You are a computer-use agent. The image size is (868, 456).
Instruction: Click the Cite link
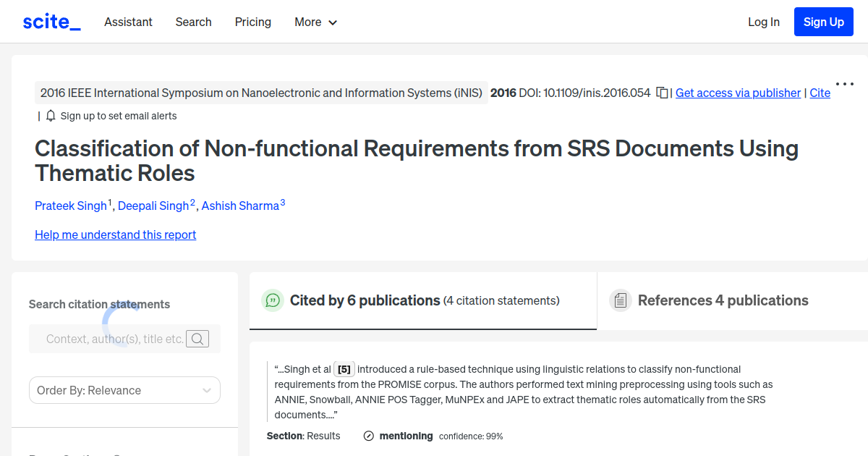[820, 93]
